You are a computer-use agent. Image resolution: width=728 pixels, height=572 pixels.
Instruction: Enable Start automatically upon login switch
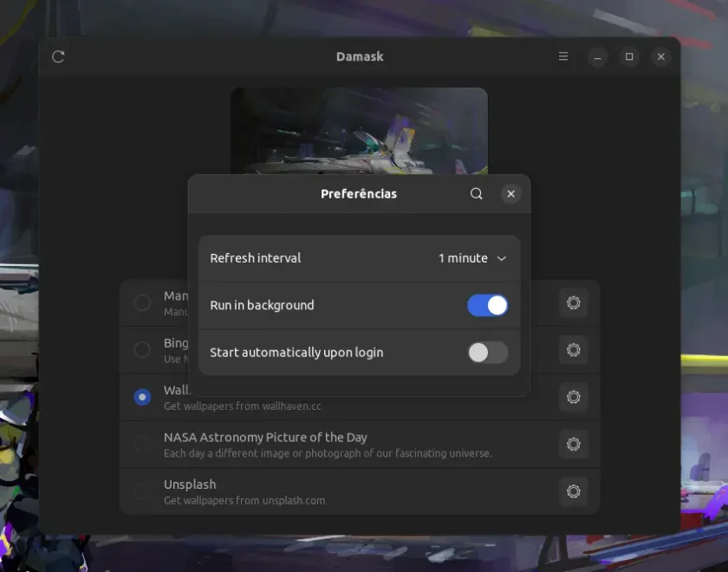point(487,353)
